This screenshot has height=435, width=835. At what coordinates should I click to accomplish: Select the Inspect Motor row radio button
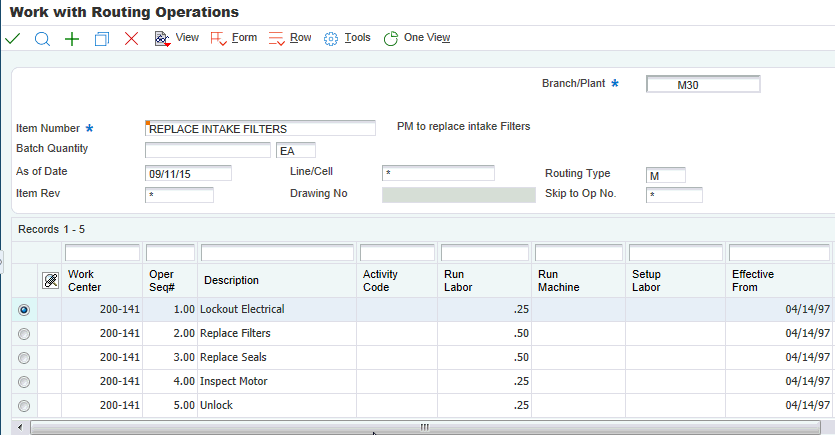coord(24,382)
